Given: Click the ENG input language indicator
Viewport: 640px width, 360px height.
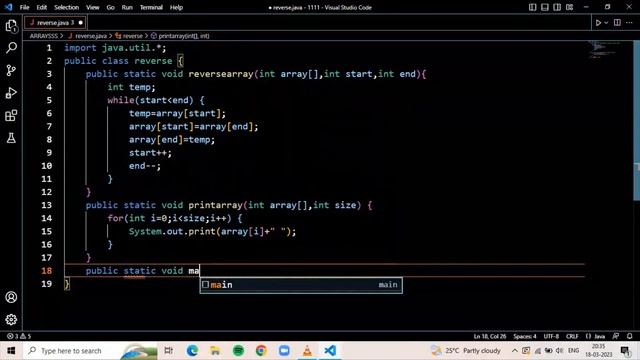Looking at the screenshot, I should (x=573, y=350).
